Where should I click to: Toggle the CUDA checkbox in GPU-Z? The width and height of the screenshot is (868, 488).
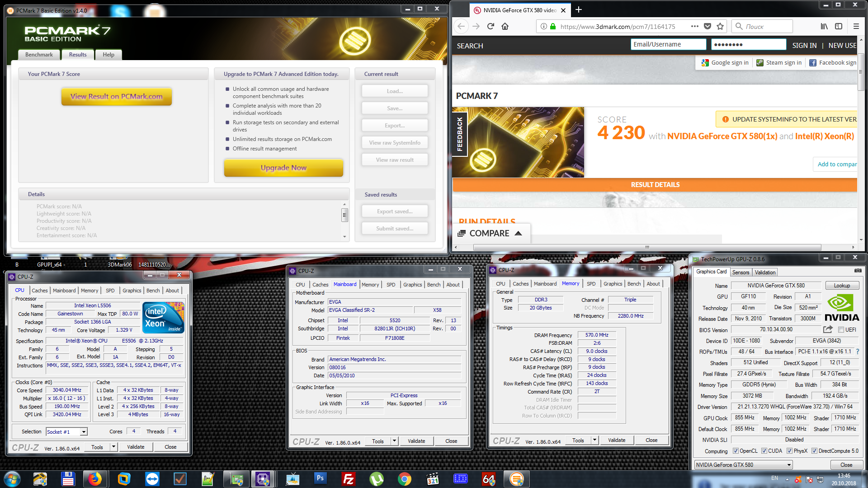point(764,451)
